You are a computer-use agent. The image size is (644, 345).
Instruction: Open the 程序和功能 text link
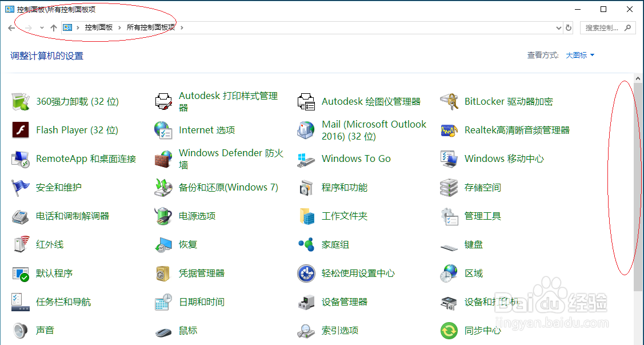point(345,188)
